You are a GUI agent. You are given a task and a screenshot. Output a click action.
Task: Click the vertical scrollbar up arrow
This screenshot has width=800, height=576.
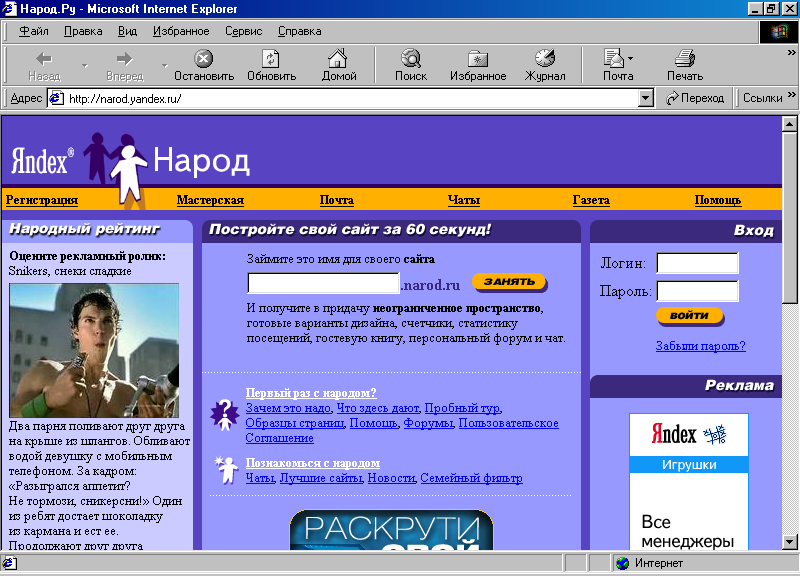tap(789, 124)
